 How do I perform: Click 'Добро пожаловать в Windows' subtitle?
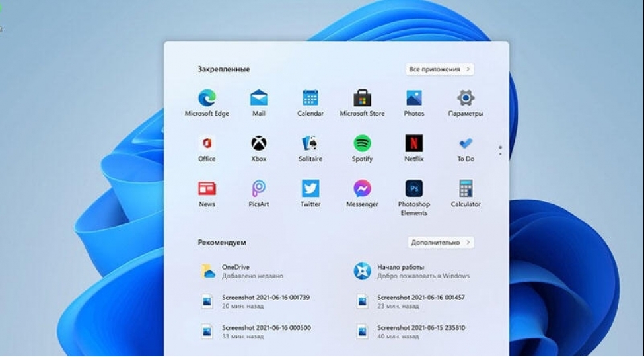click(x=423, y=276)
